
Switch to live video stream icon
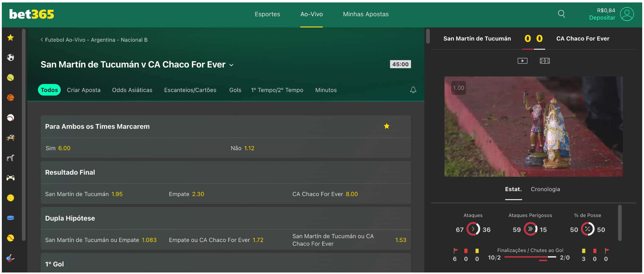point(522,61)
